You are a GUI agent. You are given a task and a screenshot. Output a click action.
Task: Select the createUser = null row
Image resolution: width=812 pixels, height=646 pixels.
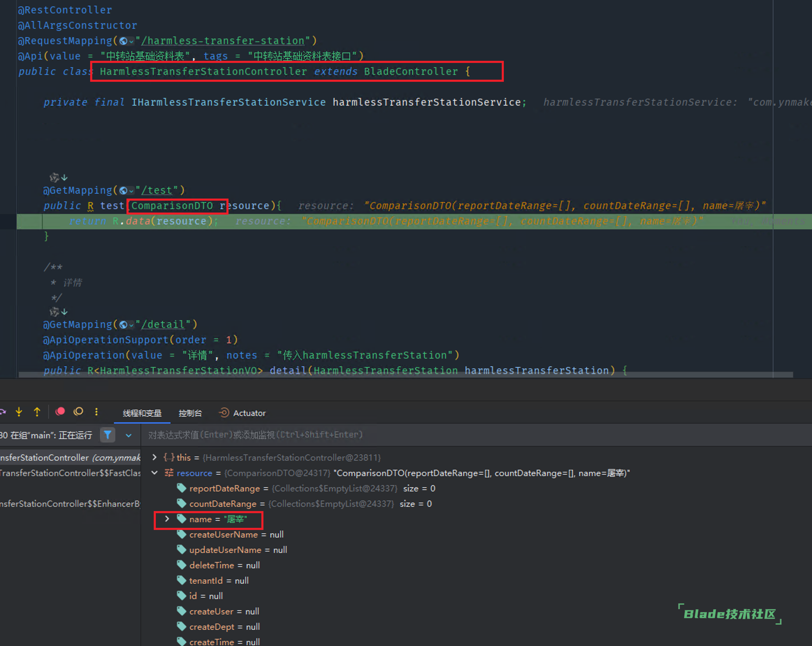[477, 611]
